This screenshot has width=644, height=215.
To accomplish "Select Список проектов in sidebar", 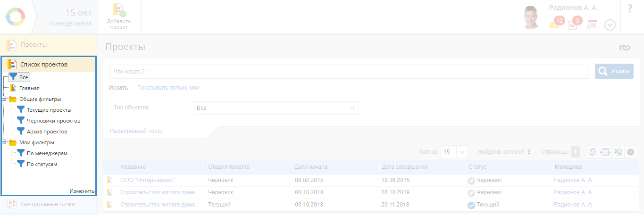I will point(49,64).
